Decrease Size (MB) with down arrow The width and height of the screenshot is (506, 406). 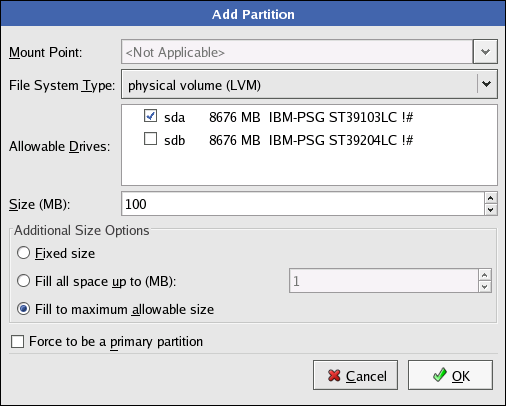(x=490, y=210)
